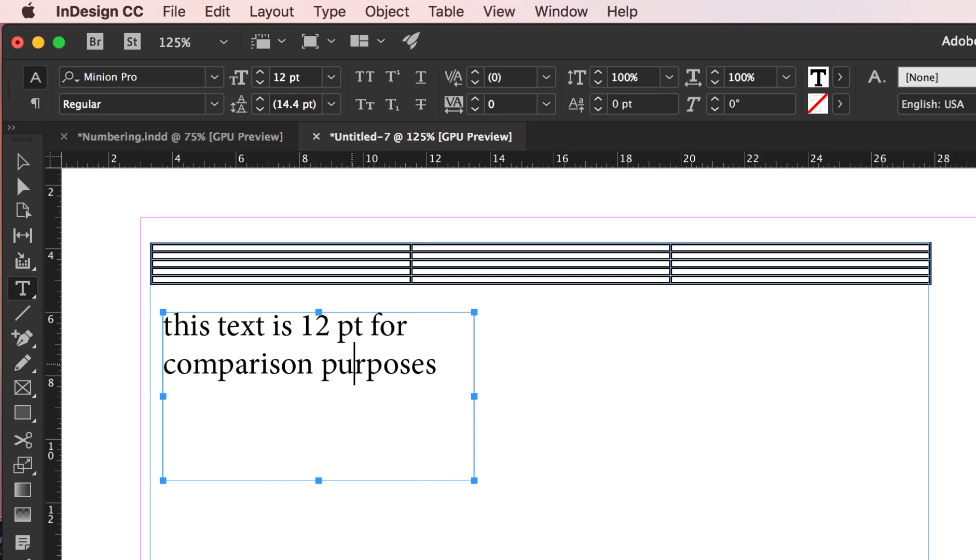
Task: Open the File menu
Action: click(x=174, y=11)
